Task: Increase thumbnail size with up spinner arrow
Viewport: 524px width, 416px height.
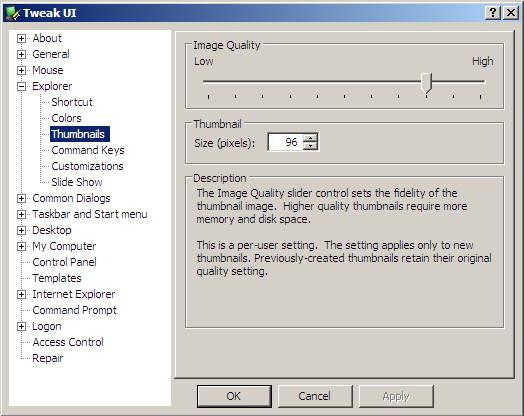Action: click(x=311, y=138)
